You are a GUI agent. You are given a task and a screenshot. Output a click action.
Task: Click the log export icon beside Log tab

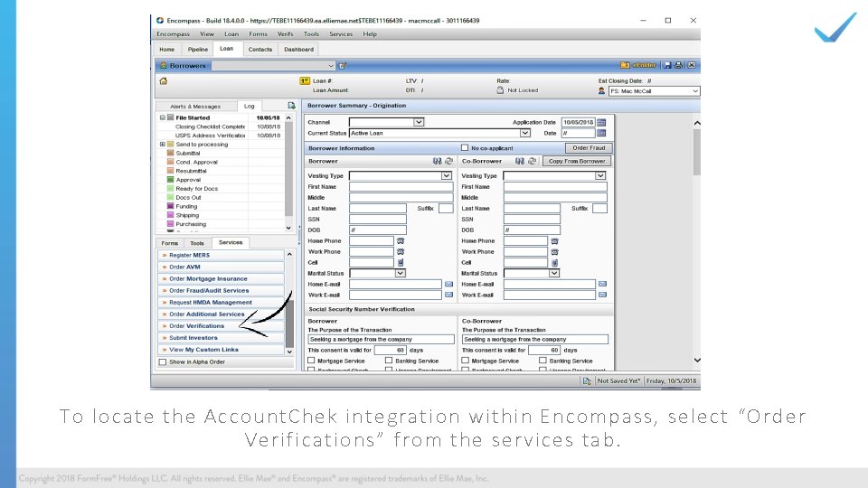[x=292, y=106]
